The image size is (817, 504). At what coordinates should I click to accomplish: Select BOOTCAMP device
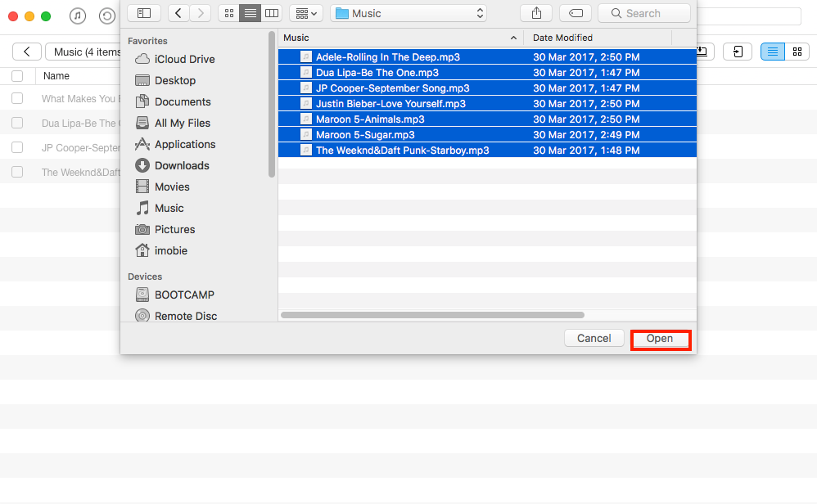[x=174, y=295]
